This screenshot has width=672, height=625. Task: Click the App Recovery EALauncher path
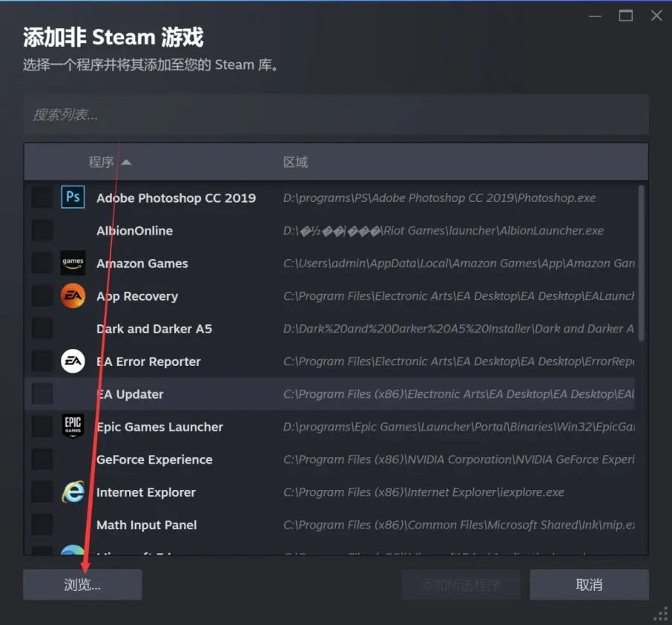pyautogui.click(x=459, y=296)
